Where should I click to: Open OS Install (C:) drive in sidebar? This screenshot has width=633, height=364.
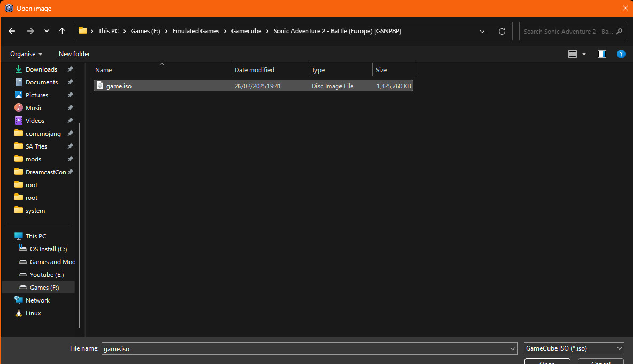[x=48, y=249]
